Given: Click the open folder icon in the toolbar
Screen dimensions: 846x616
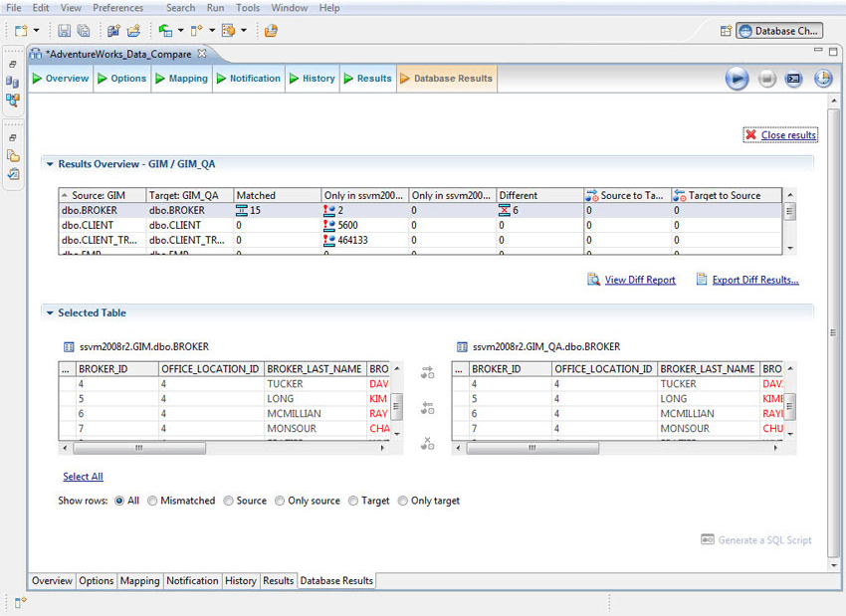Looking at the screenshot, I should pos(133,31).
